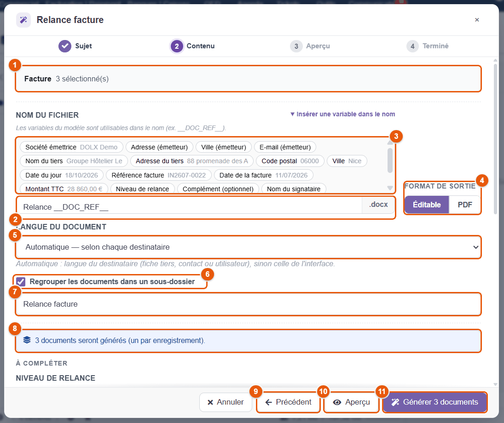Expand Insérer une variable dans le nom
This screenshot has height=423, width=504.
click(342, 114)
